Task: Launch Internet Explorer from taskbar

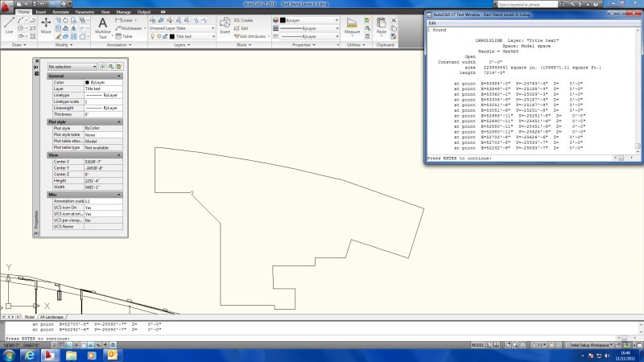Action: [x=30, y=355]
